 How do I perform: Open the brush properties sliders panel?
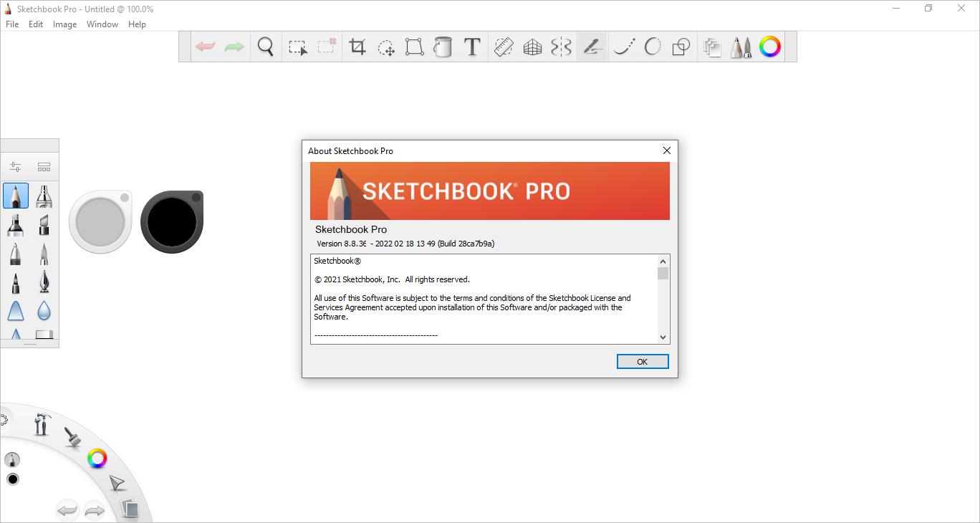[15, 166]
